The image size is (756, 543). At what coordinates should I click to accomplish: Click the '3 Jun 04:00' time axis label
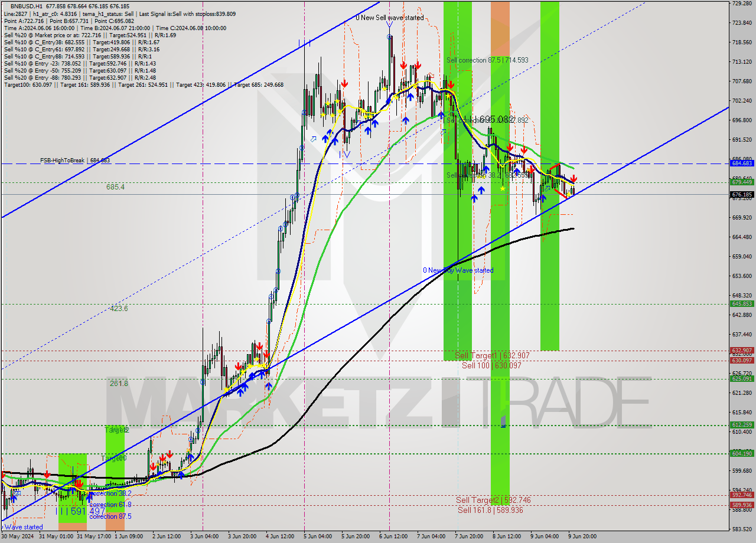click(203, 537)
